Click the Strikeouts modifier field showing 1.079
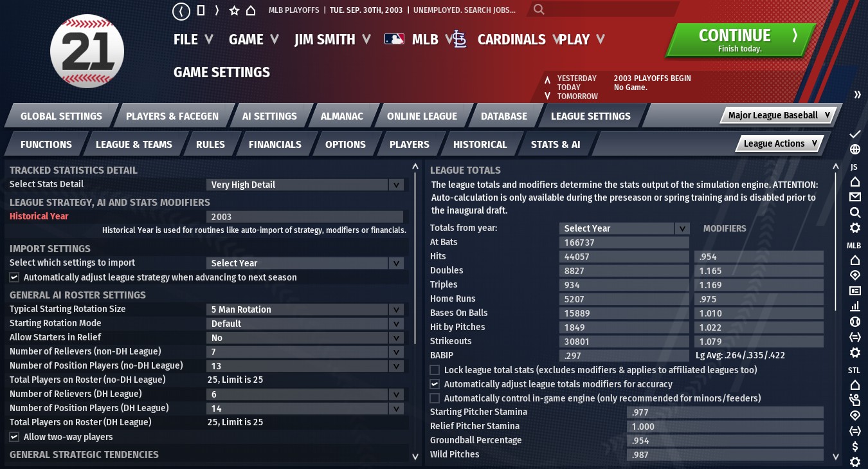The height and width of the screenshot is (469, 868). (x=759, y=342)
